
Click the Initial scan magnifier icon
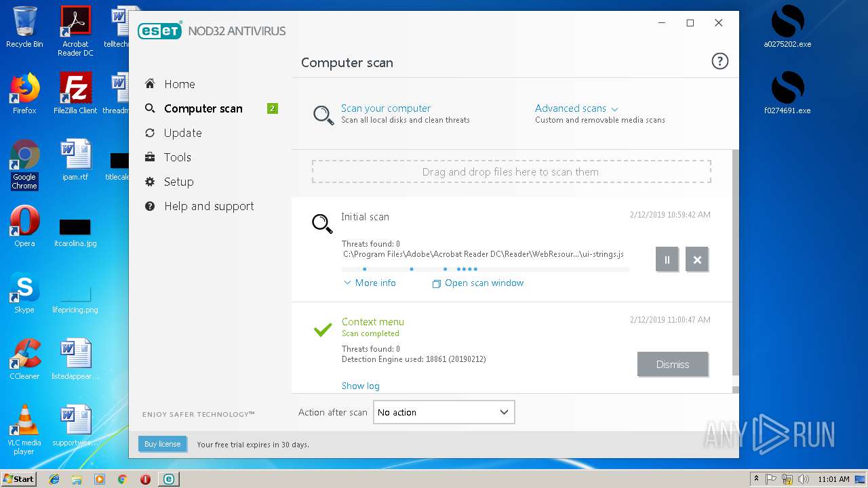pyautogui.click(x=322, y=224)
